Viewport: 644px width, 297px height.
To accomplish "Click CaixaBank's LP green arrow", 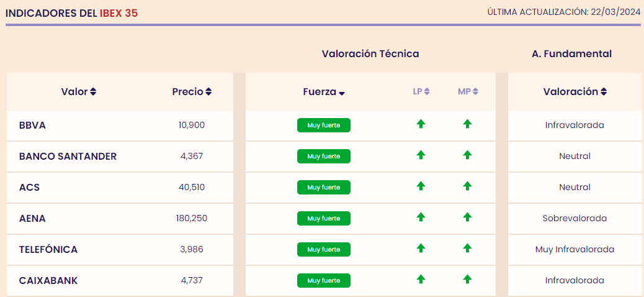I will pos(421,280).
